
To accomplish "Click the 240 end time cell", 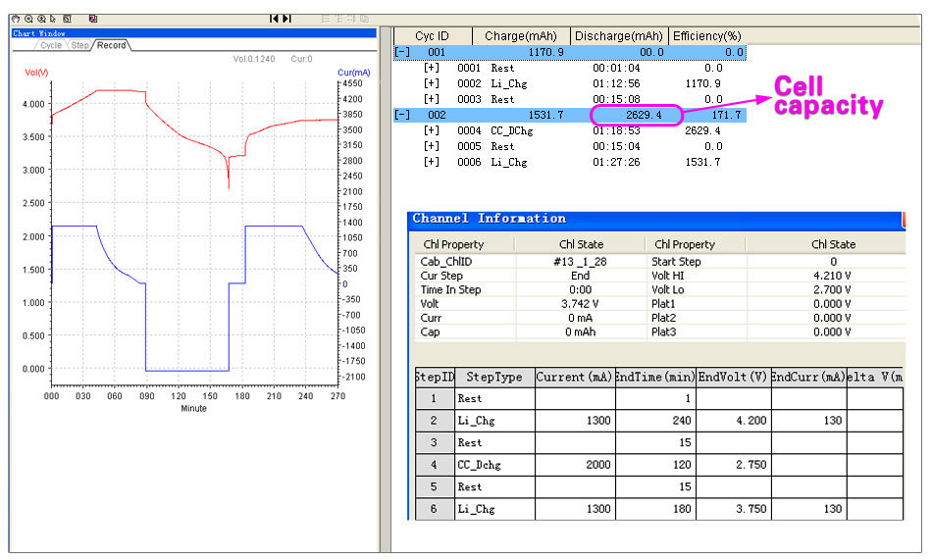I will coord(655,421).
